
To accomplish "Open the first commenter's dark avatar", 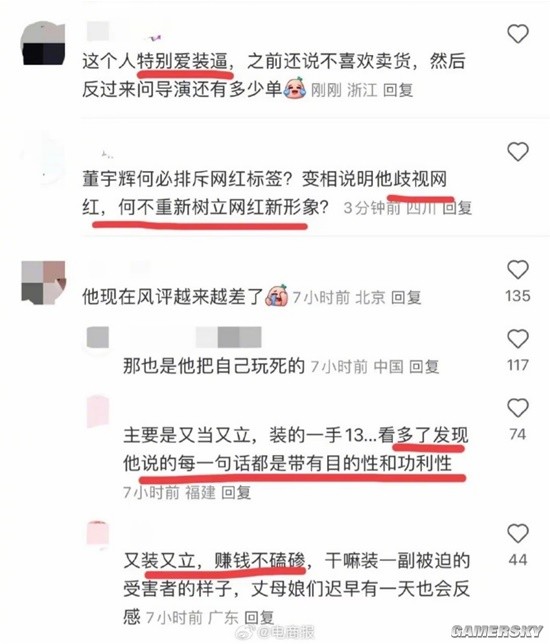I will click(x=43, y=44).
